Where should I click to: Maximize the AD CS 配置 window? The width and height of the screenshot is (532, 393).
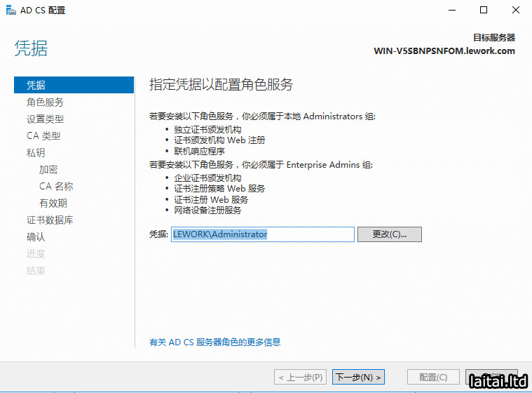click(484, 11)
